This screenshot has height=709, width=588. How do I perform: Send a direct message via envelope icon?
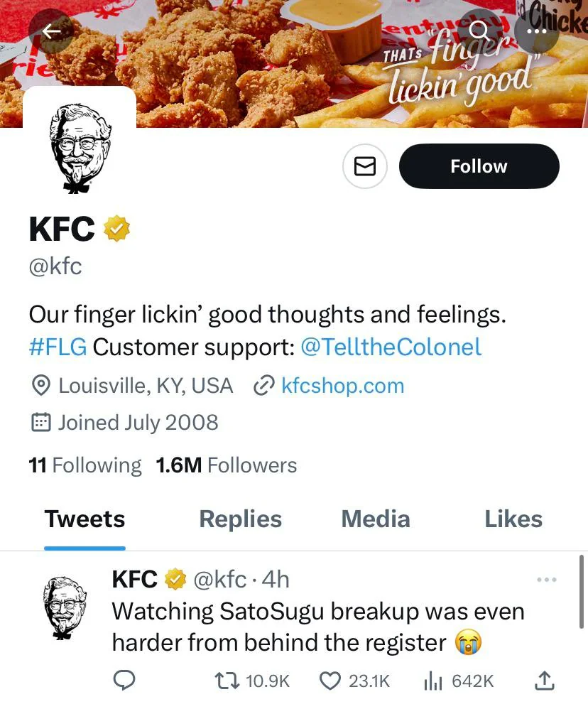364,167
